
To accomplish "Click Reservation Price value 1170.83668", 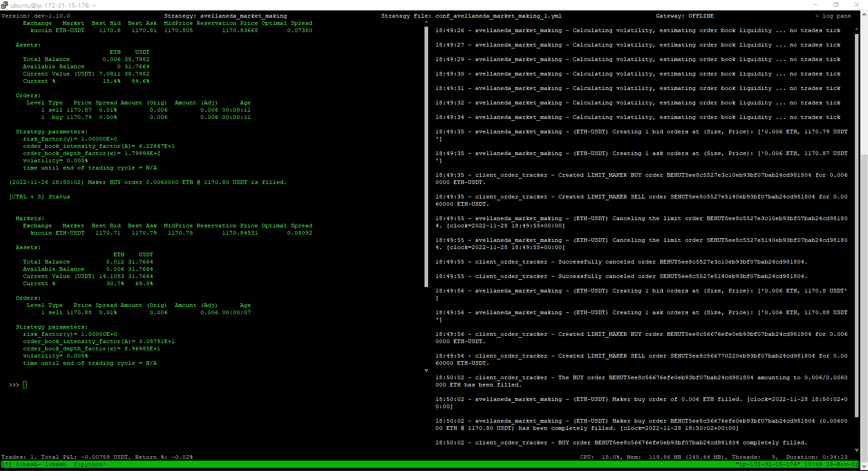I will (x=240, y=30).
